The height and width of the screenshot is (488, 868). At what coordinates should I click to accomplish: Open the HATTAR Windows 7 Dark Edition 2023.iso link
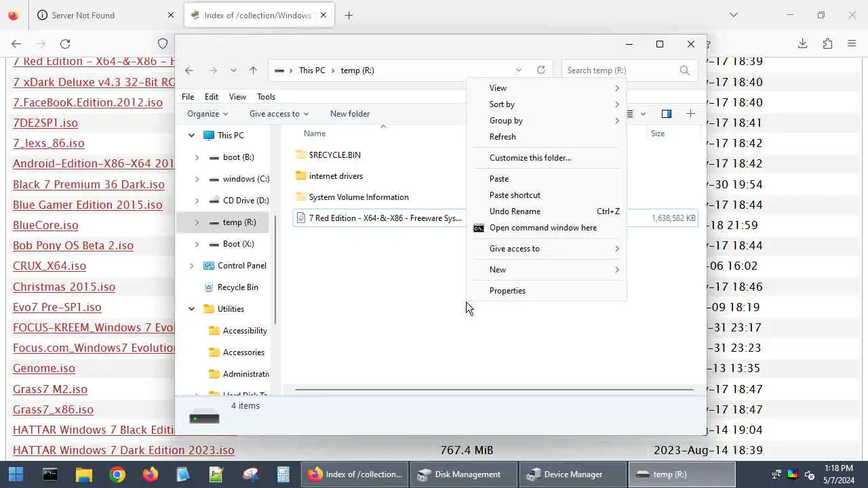coord(123,450)
